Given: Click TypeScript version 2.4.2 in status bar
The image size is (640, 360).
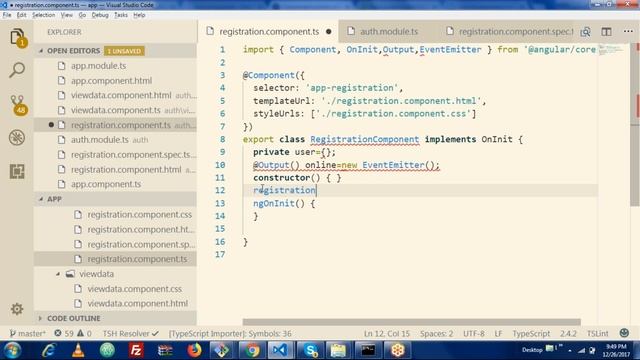Looking at the screenshot, I should point(568,333).
